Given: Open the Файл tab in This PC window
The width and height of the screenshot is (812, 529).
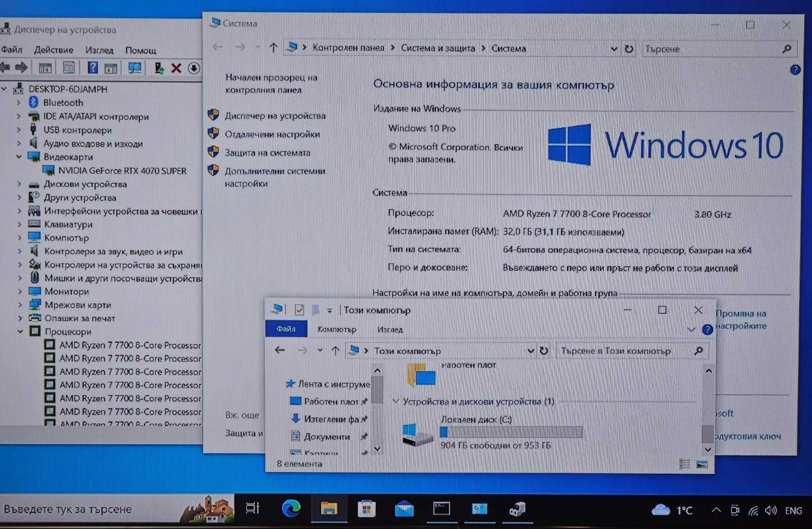Looking at the screenshot, I should coord(286,329).
